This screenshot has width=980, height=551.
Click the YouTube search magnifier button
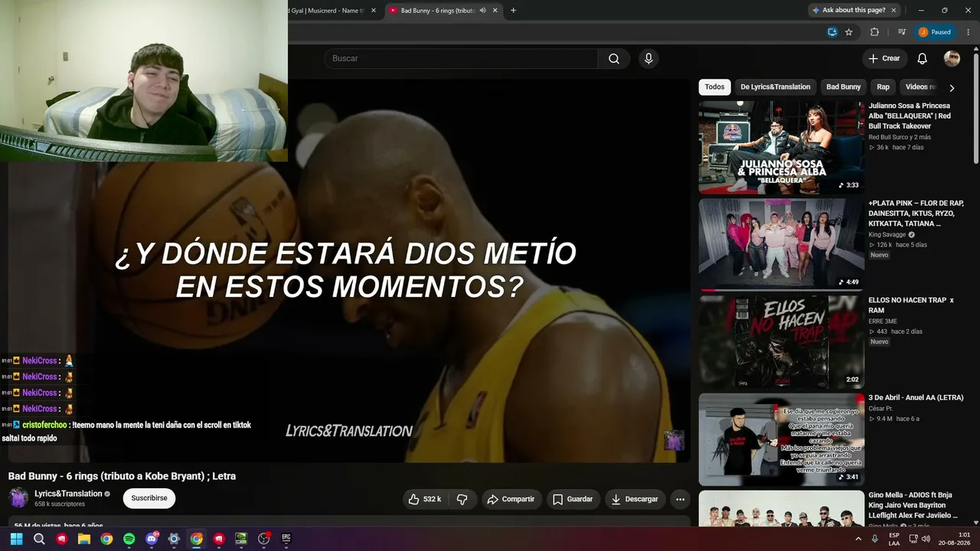pos(614,59)
